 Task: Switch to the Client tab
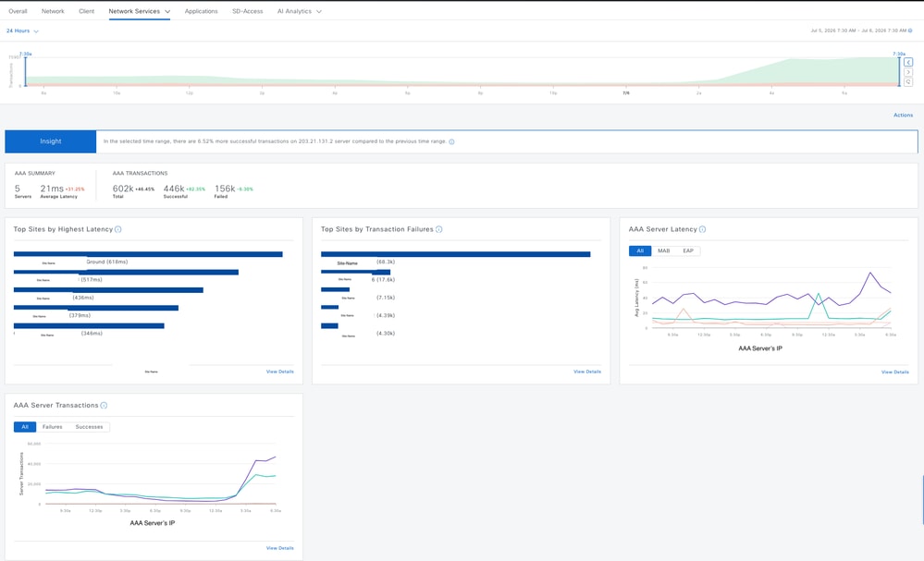click(87, 11)
